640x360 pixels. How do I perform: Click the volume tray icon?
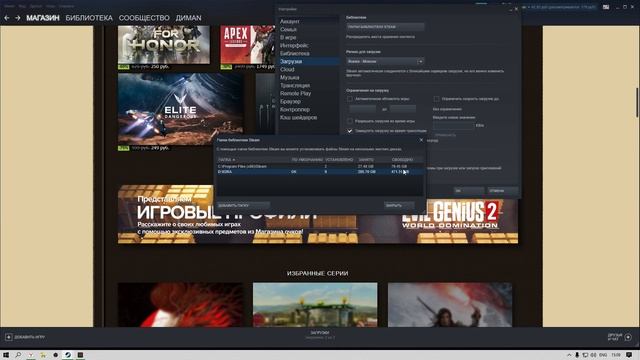point(593,355)
